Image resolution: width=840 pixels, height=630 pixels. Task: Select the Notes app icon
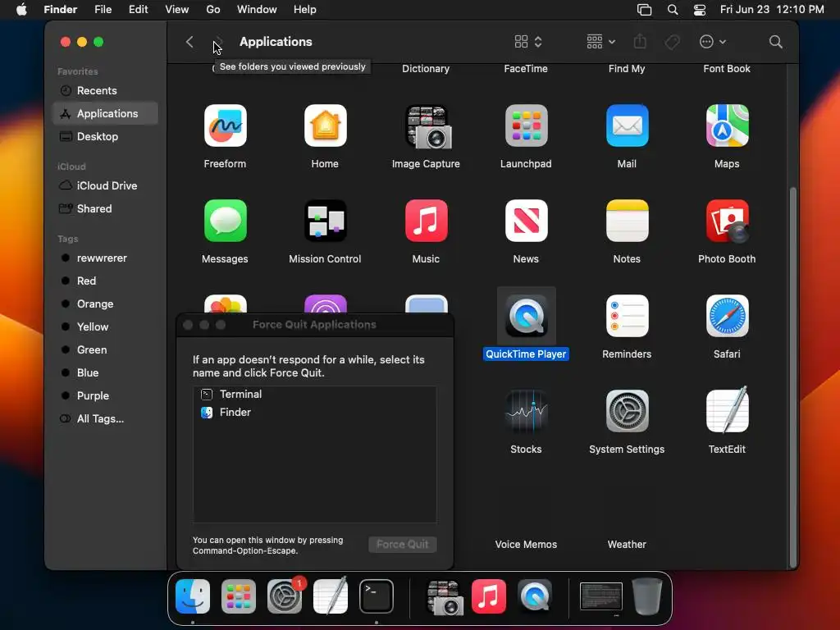pos(627,221)
